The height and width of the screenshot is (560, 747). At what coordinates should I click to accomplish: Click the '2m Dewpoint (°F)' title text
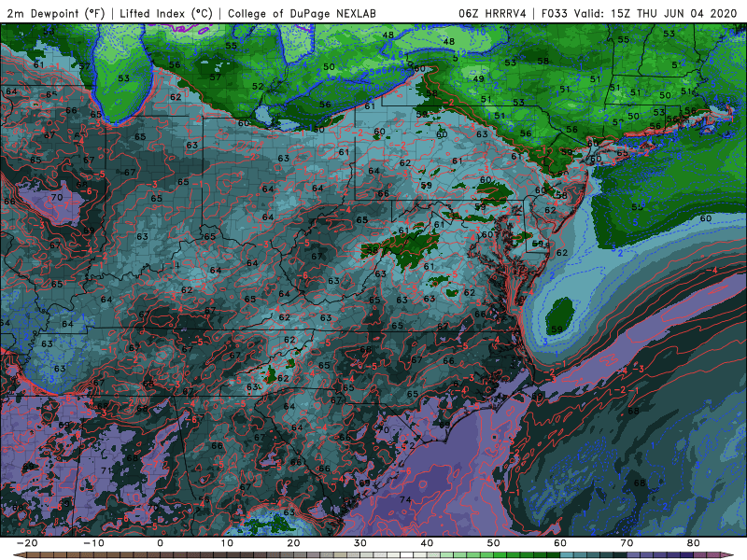(x=56, y=13)
